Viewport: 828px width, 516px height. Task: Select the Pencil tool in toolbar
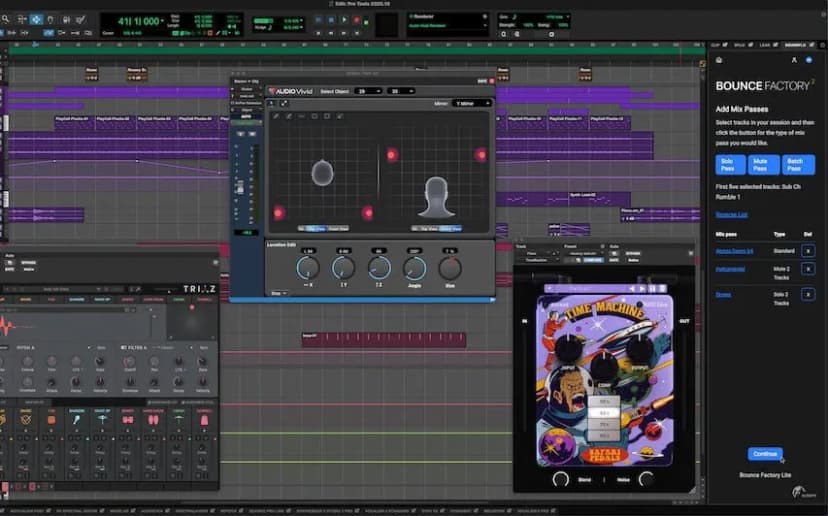tap(81, 20)
